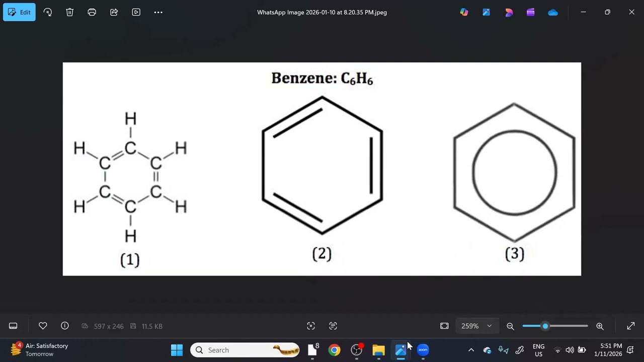This screenshot has width=644, height=362.
Task: Open the 5:51 PM clock and calendar
Action: 608,350
